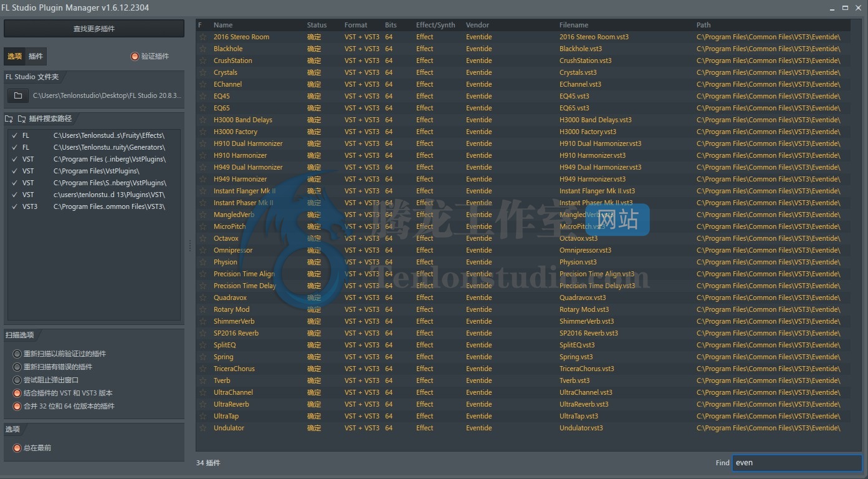Viewport: 868px width, 479px height.
Task: Star the EQ45 plugin row
Action: coord(203,96)
